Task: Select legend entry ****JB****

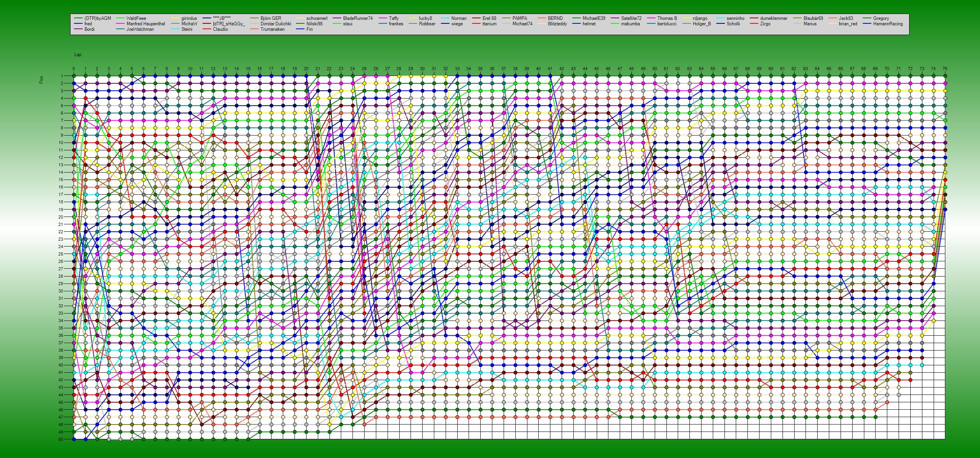Action: click(222, 18)
